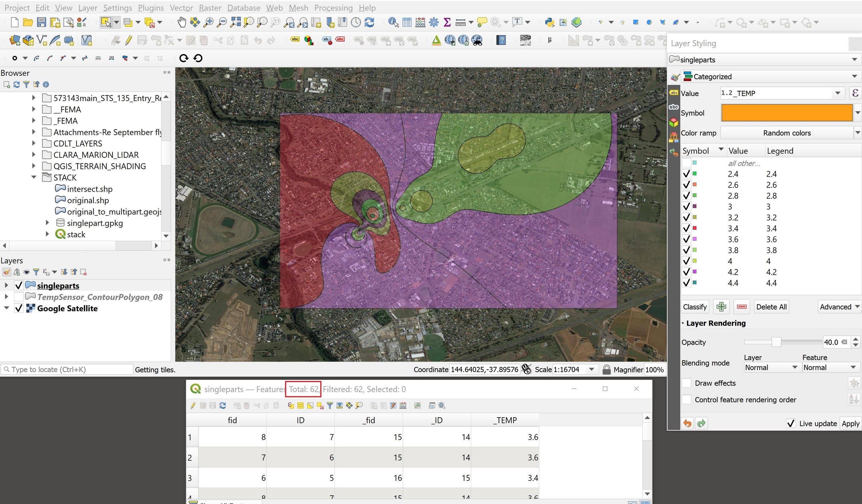Click the red minus delete category button
The image size is (862, 504).
click(742, 307)
